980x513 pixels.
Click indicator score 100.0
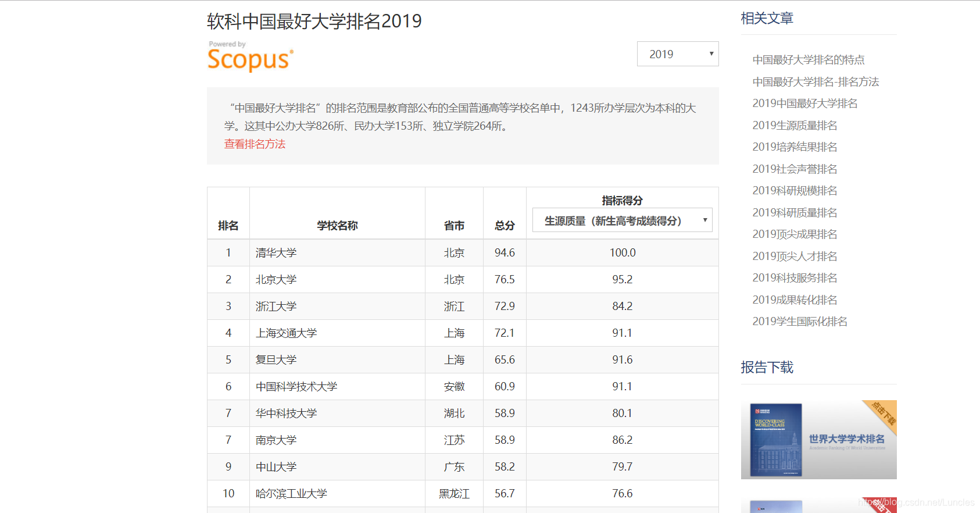point(623,253)
